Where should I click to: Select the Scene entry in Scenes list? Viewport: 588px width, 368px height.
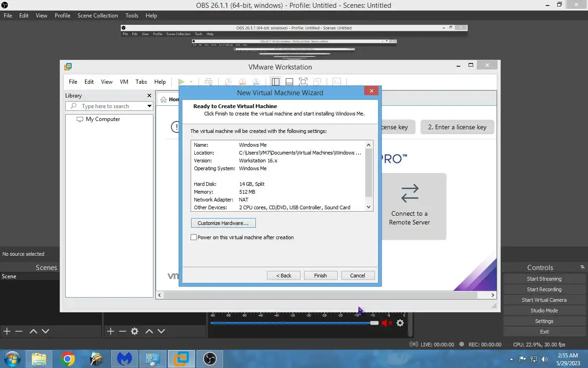(x=29, y=276)
